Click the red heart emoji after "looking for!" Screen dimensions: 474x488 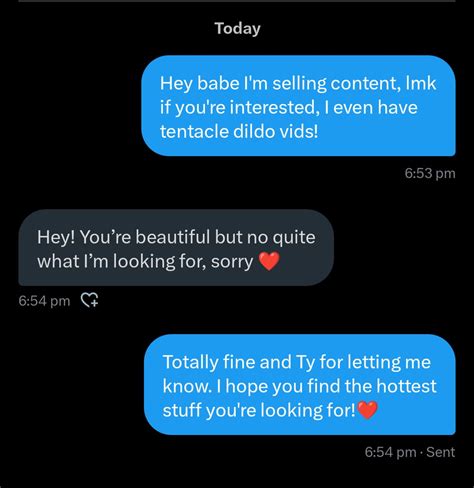click(367, 410)
